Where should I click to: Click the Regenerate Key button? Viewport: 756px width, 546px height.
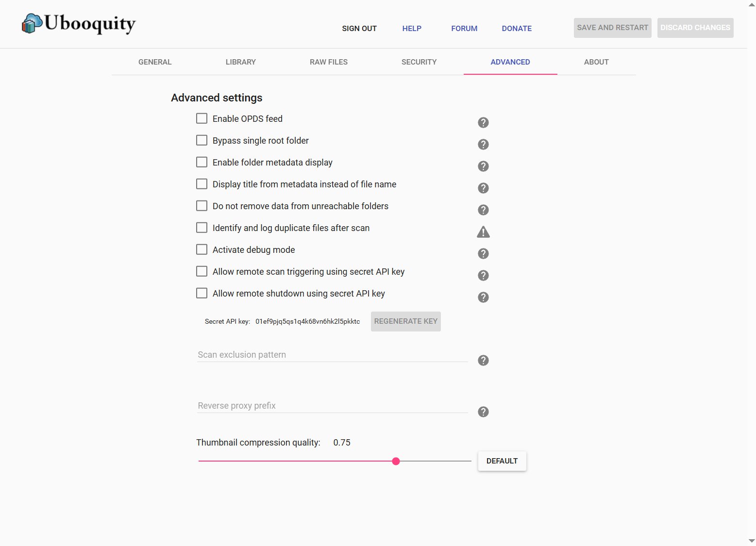click(x=405, y=321)
